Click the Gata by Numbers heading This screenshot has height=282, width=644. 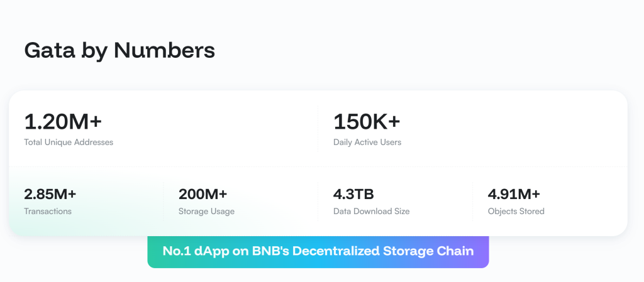[x=119, y=52]
